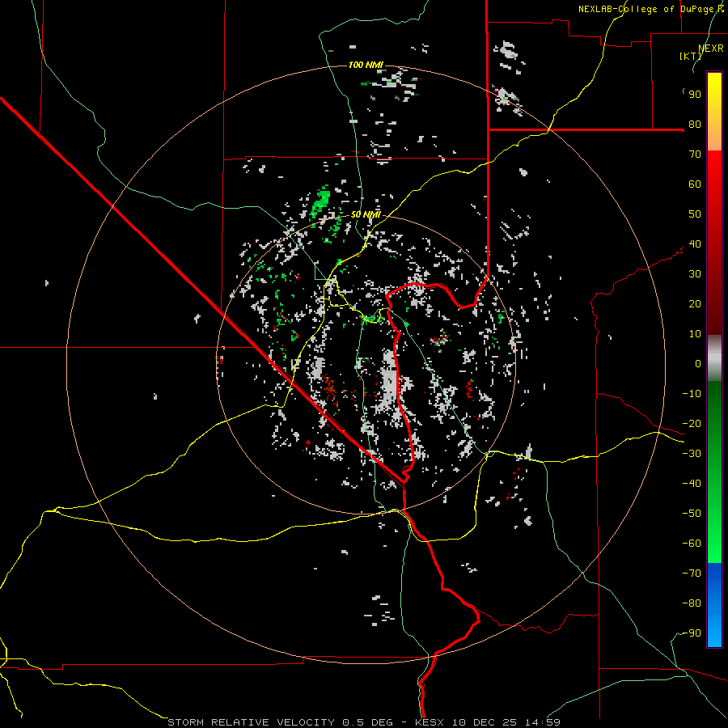Select the positive "70" scale value

click(695, 154)
